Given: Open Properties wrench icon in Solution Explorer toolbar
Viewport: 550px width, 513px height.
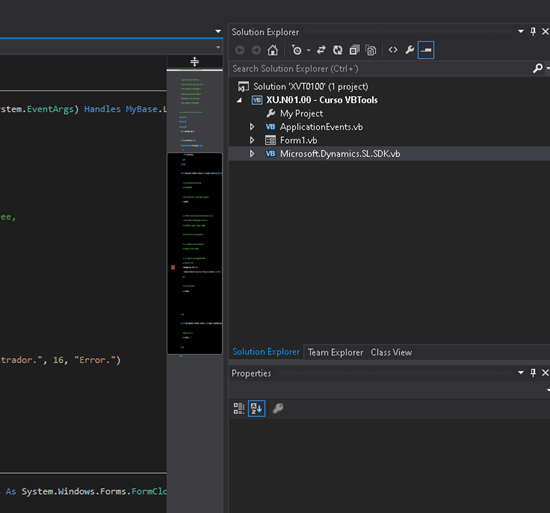Looking at the screenshot, I should pyautogui.click(x=409, y=50).
